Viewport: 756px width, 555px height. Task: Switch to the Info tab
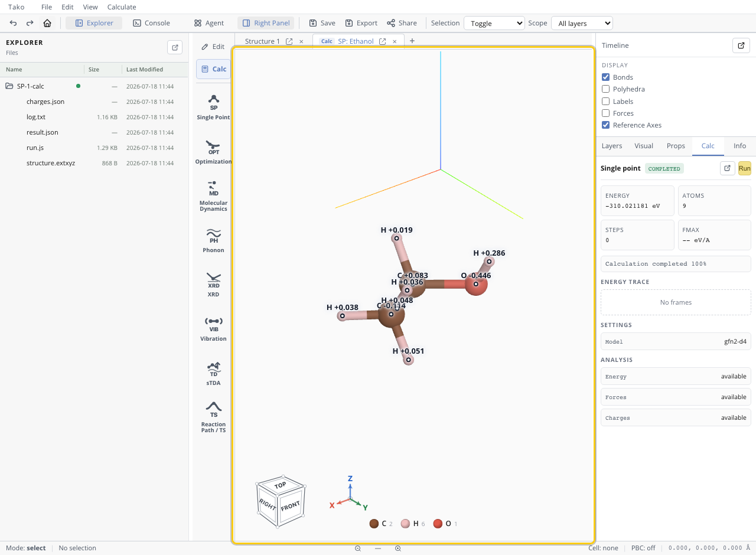point(739,146)
